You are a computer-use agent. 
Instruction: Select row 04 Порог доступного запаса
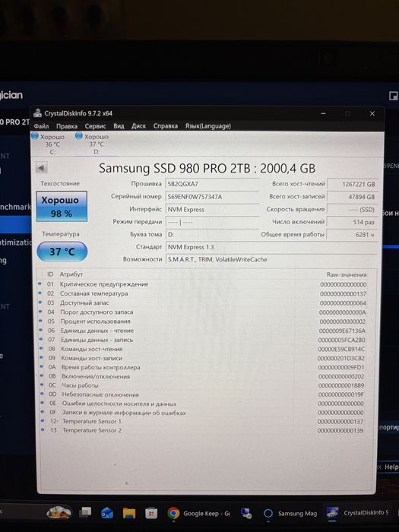pyautogui.click(x=202, y=312)
